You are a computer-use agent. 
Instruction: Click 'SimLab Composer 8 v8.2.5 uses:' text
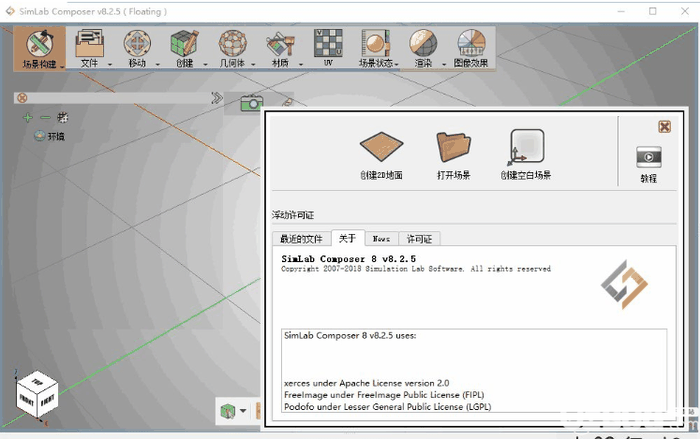click(x=350, y=335)
